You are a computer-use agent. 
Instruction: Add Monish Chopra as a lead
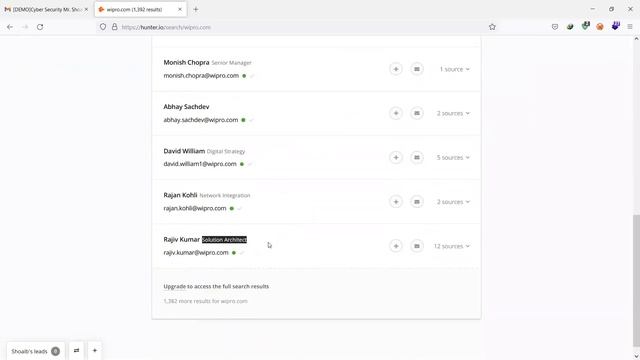[396, 69]
